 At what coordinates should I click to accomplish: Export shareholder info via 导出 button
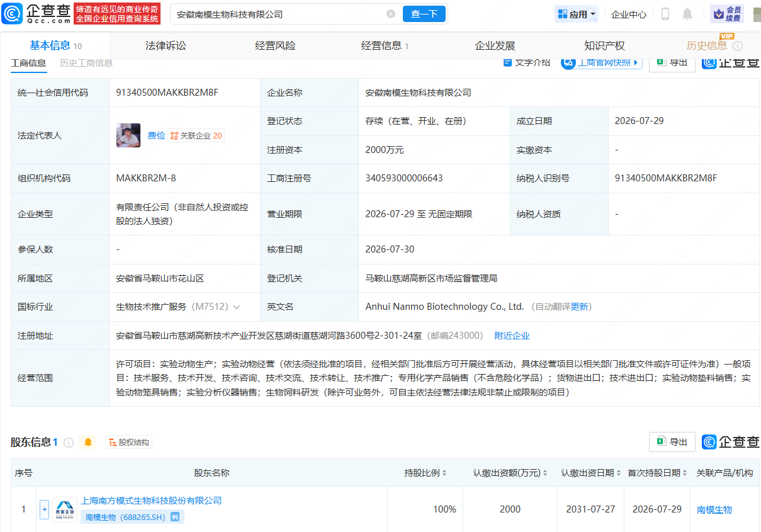pos(672,442)
